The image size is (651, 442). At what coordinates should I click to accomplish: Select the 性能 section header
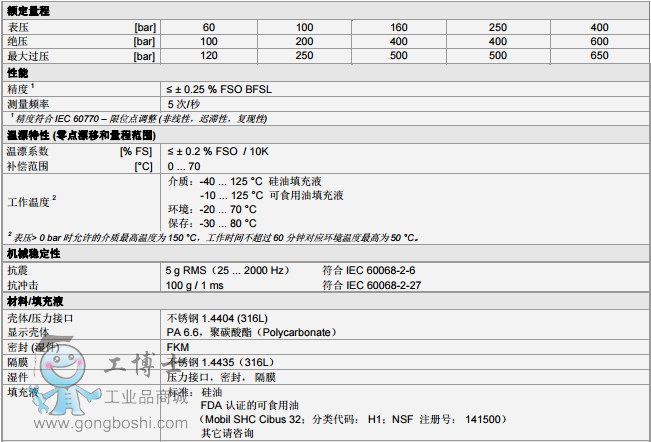[18, 74]
